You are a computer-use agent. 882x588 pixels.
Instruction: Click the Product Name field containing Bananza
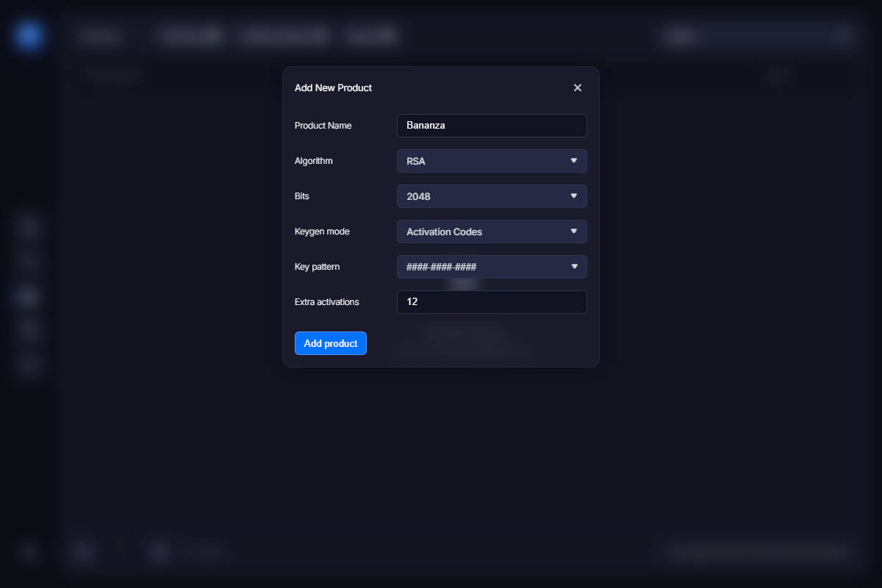(492, 126)
